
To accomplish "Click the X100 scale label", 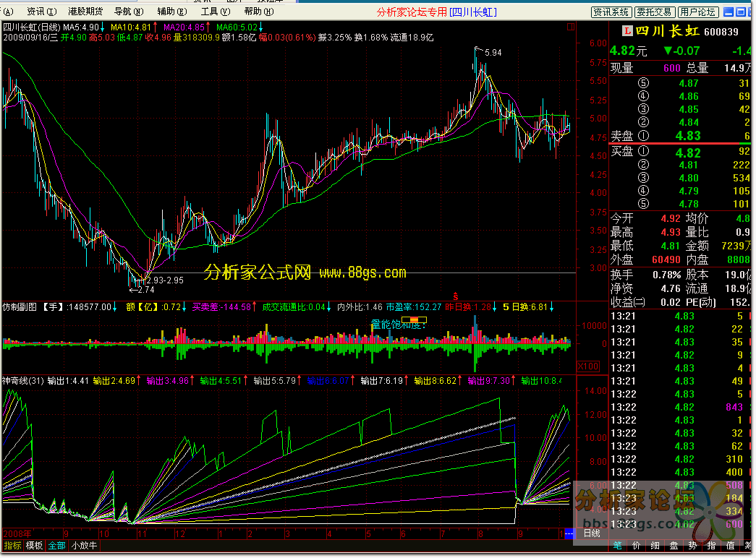I will (587, 366).
